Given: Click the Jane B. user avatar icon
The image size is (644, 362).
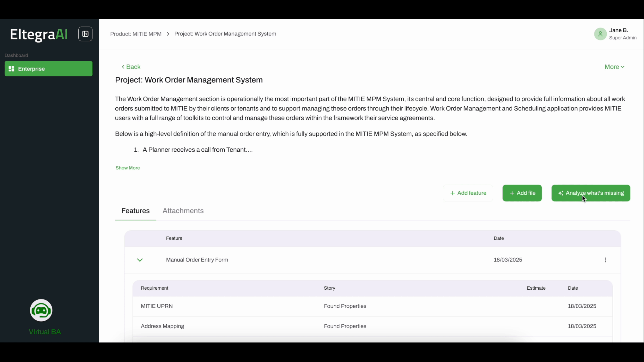Looking at the screenshot, I should tap(600, 34).
